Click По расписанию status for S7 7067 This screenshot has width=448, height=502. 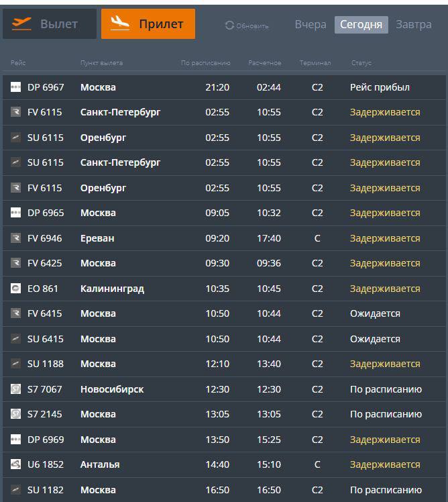click(386, 389)
